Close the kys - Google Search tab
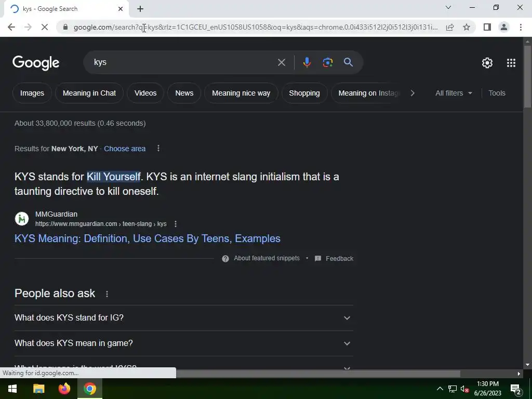Screen dimensions: 532x399 (x=120, y=9)
